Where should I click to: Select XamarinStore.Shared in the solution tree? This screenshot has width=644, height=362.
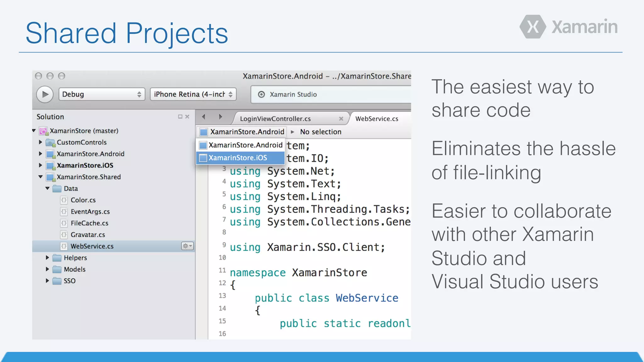(89, 177)
